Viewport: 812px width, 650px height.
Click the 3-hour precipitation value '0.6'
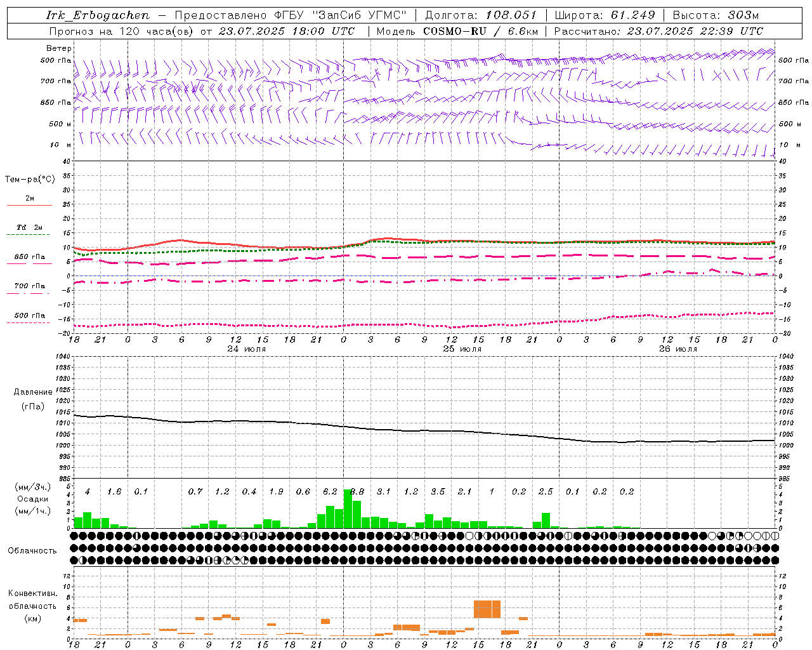pyautogui.click(x=303, y=492)
